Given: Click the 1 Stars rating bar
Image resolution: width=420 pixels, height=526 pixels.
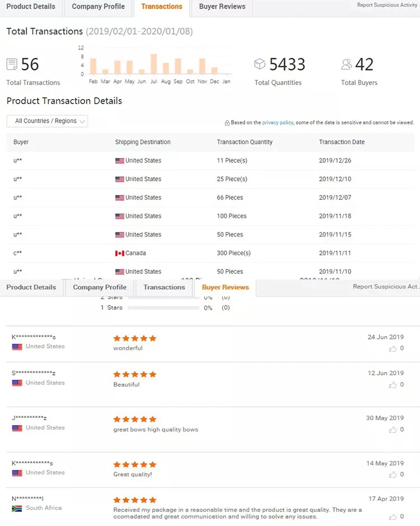Looking at the screenshot, I should tap(164, 308).
